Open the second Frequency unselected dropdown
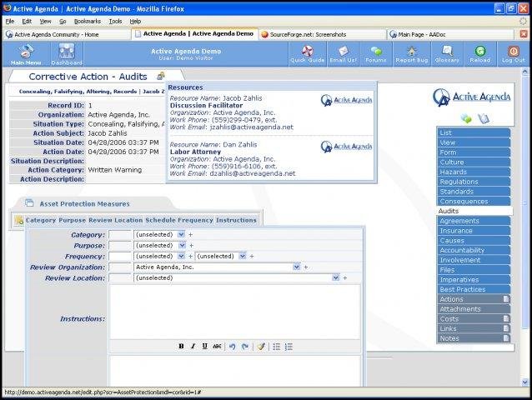 tap(221, 257)
